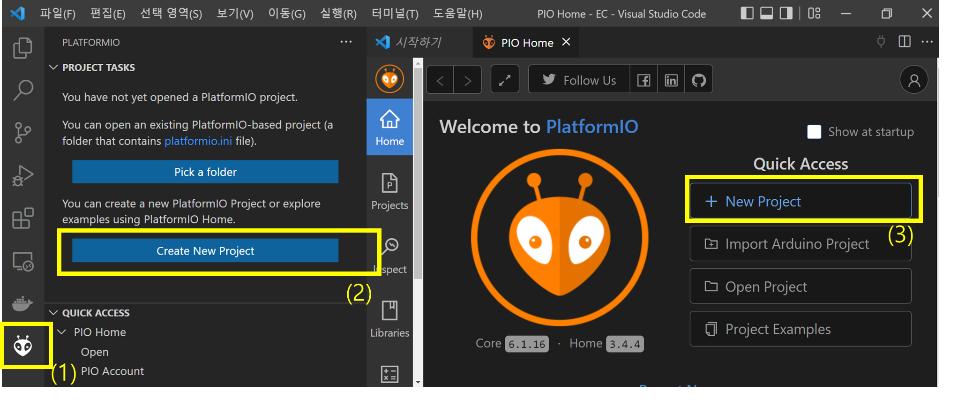Collapse the PROJECT TASKS section
Viewport: 980px width, 400px height.
click(54, 68)
